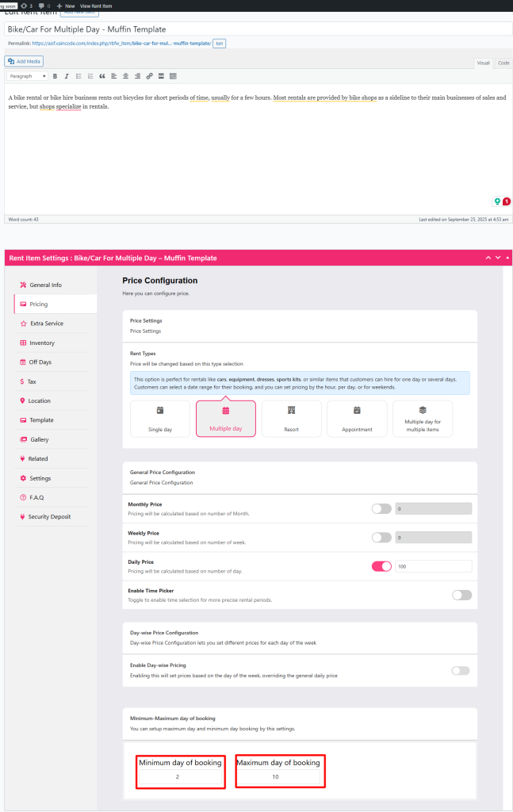The image size is (513, 812).
Task: Pick Multiple day for multiple items
Action: coord(422,418)
